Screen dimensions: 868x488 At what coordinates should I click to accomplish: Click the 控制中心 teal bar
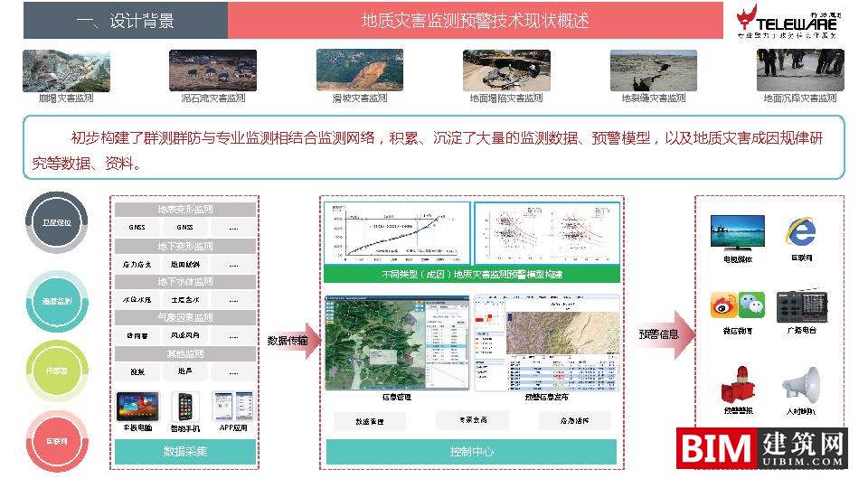[471, 451]
